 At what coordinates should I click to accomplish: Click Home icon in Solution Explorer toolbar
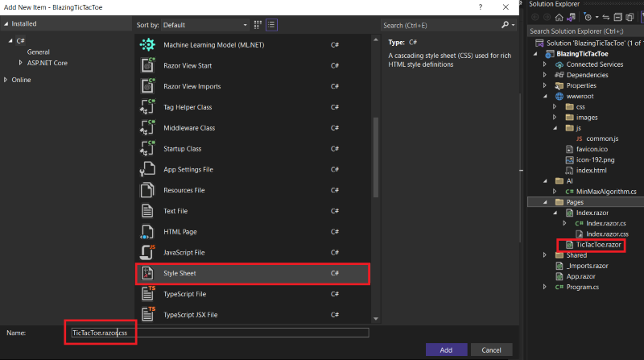[x=559, y=17]
